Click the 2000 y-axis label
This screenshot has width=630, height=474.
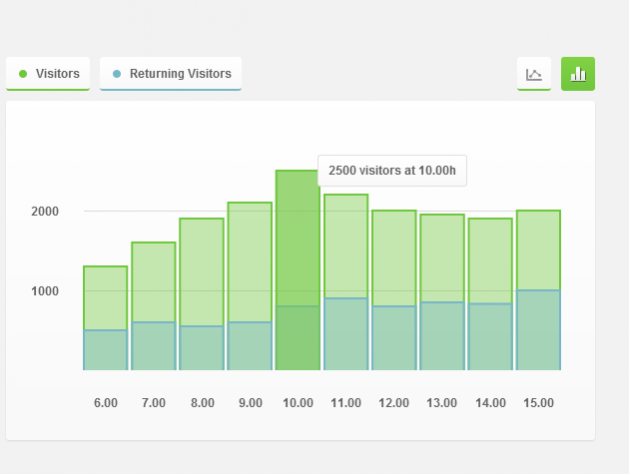45,211
